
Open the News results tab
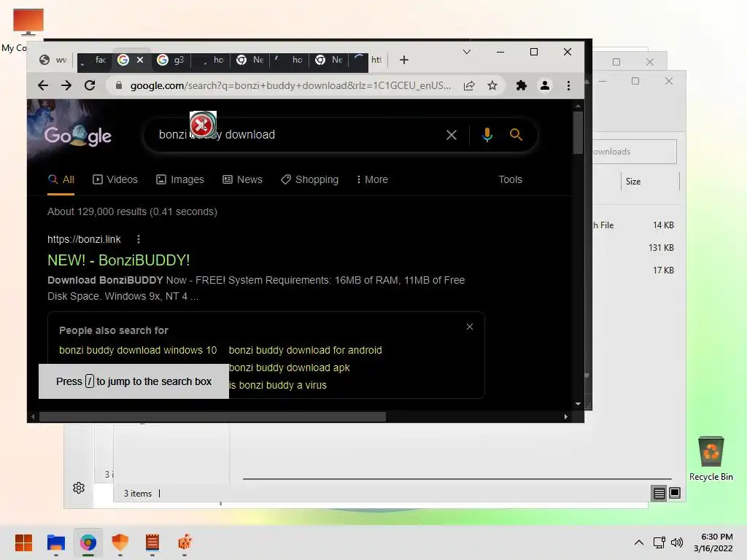pos(242,179)
